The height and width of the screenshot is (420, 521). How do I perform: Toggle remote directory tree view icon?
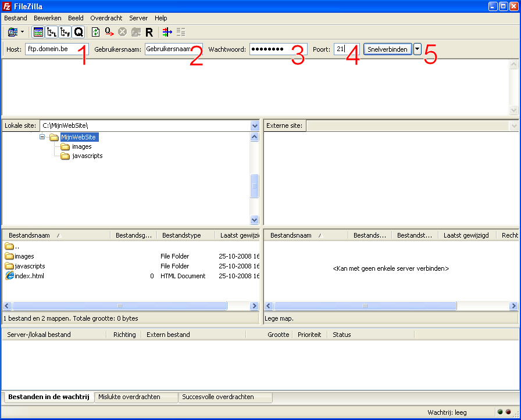(65, 32)
